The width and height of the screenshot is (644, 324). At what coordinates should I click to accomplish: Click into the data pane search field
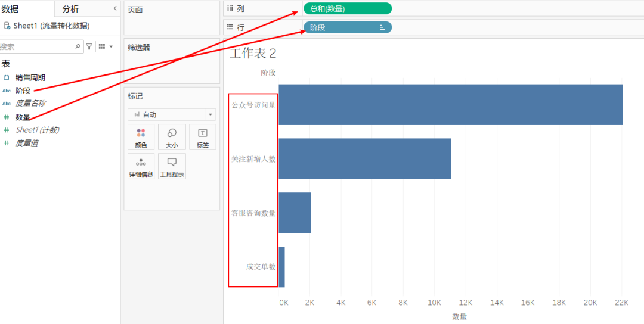[x=36, y=46]
